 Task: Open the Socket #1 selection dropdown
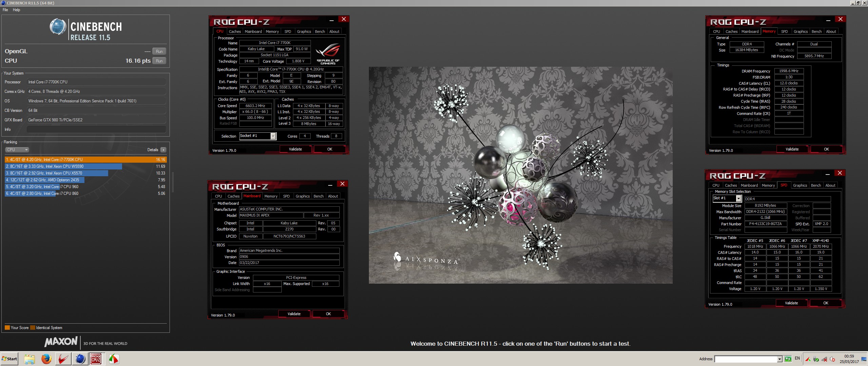(x=273, y=136)
